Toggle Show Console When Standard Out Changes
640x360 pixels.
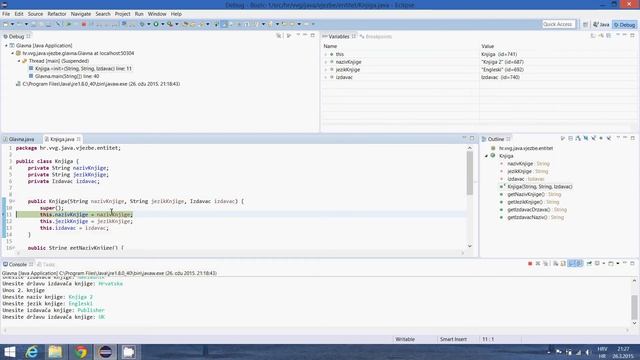[x=572, y=264]
